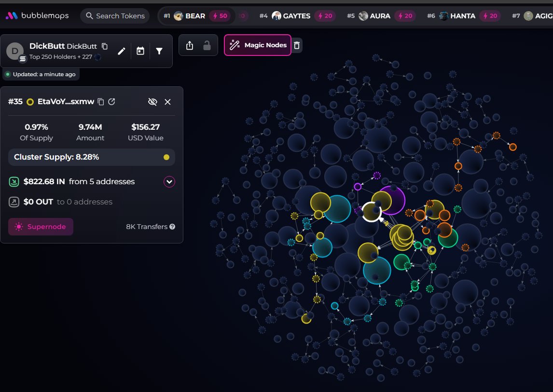Open the EtaVoY...sxmw address in explorer
The width and height of the screenshot is (553, 392).
click(x=112, y=102)
